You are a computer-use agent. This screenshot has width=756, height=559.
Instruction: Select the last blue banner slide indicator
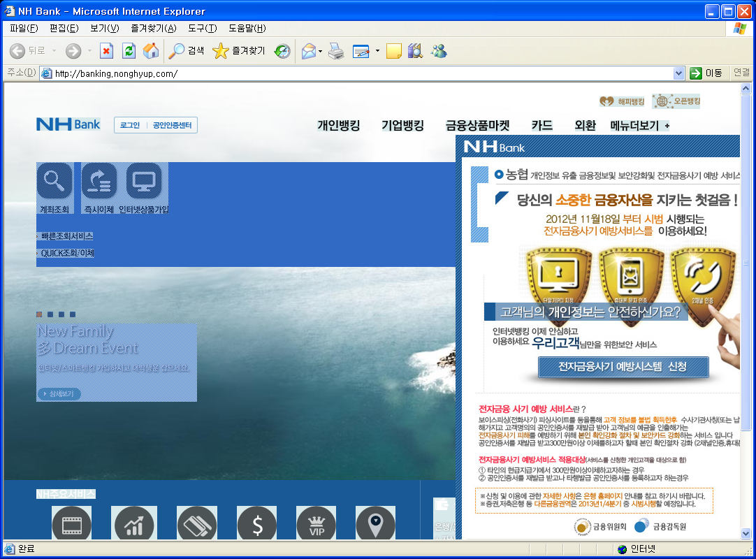tap(73, 314)
